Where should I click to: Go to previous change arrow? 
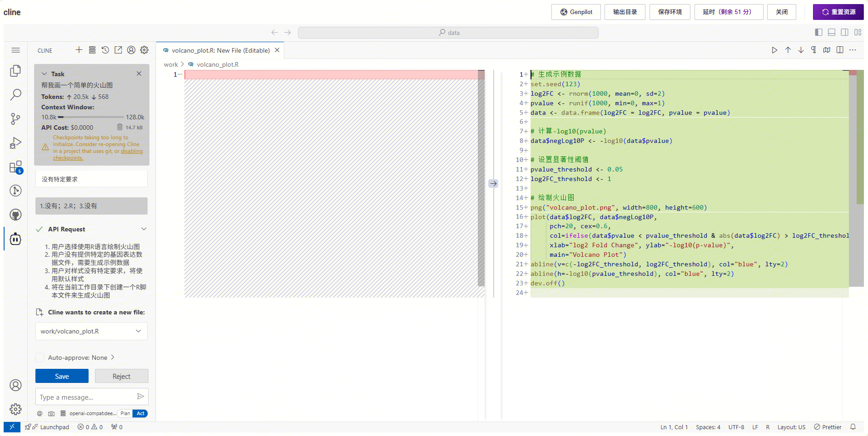point(788,50)
